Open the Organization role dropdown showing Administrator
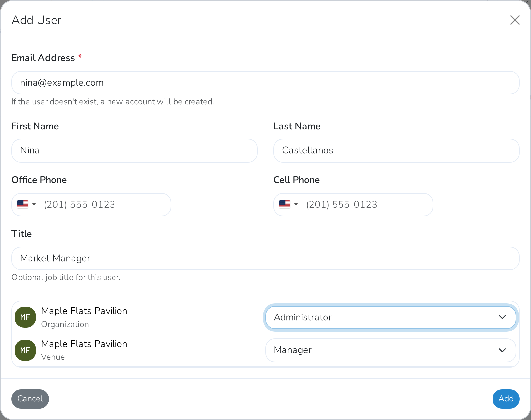This screenshot has height=420, width=531. [391, 317]
